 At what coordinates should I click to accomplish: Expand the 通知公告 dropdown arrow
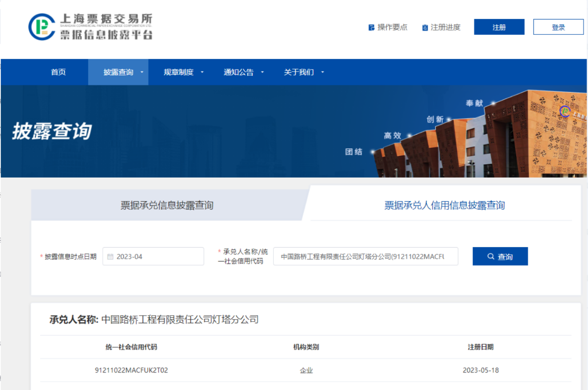[262, 72]
